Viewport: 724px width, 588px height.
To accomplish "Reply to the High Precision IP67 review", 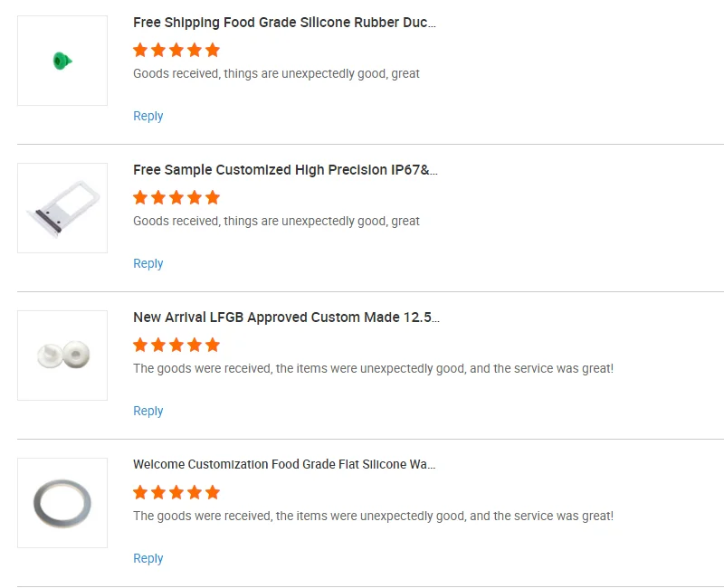I will click(148, 263).
